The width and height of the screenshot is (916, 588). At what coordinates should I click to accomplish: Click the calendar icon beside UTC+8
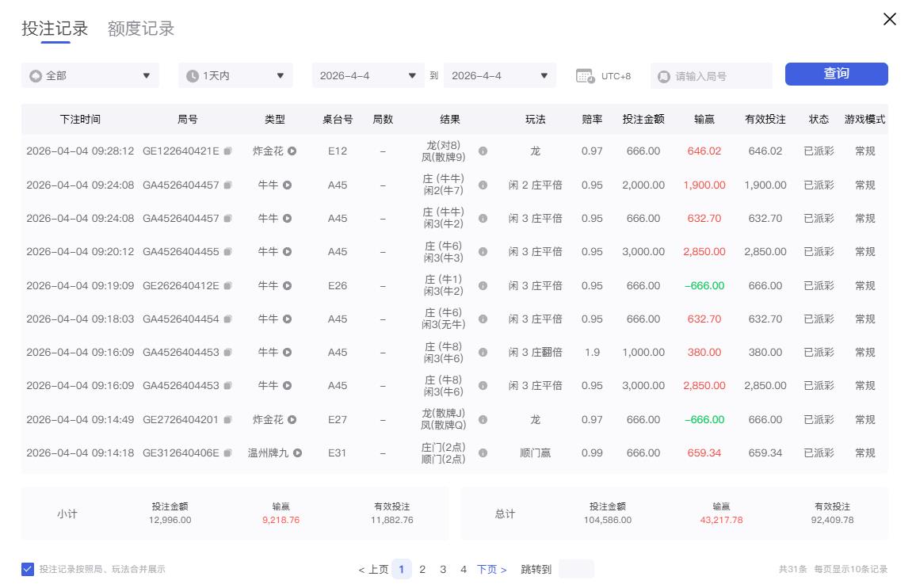(x=584, y=75)
